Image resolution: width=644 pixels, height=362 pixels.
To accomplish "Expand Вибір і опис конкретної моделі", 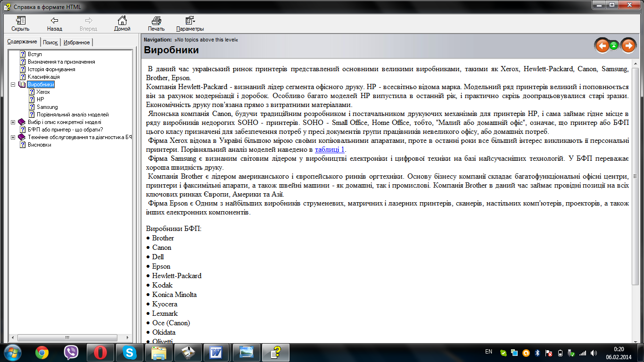I will point(13,123).
